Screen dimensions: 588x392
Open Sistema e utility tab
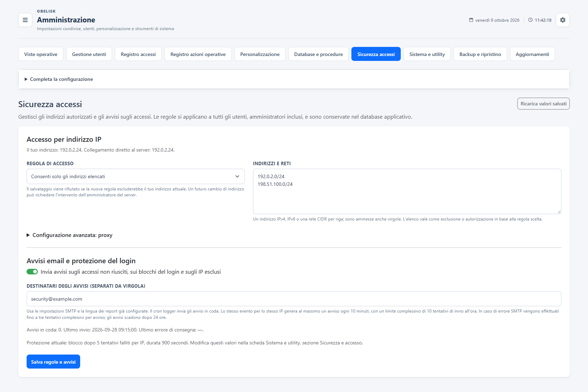tap(427, 54)
